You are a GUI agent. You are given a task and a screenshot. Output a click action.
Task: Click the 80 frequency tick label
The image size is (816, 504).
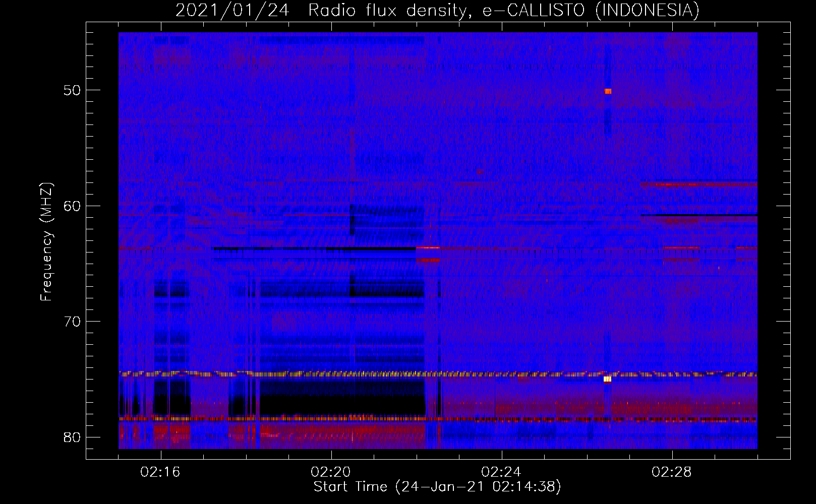72,437
